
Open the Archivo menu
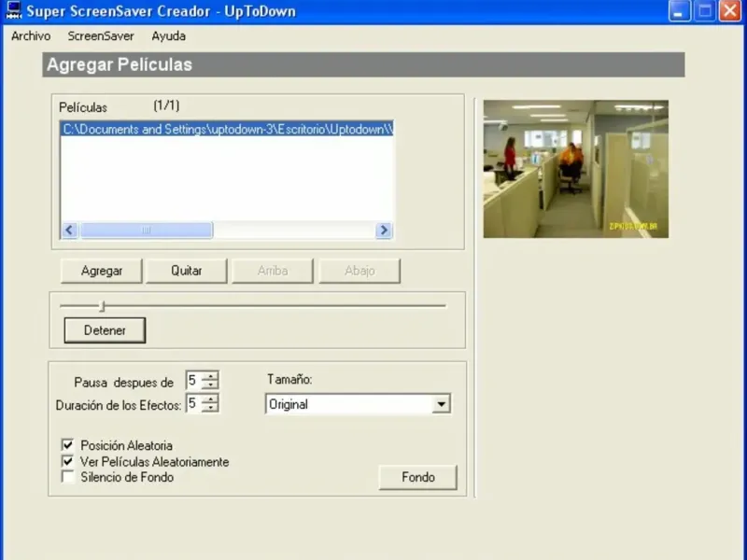tap(31, 36)
